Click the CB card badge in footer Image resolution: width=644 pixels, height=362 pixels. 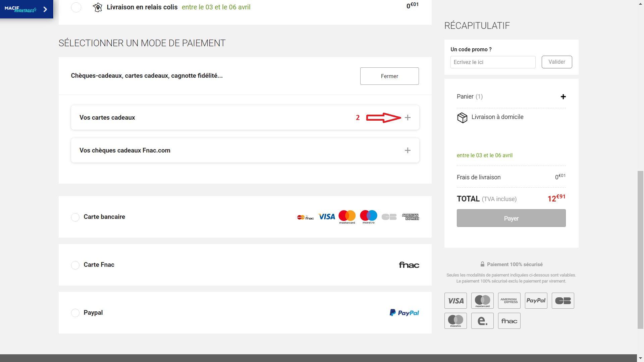[x=562, y=301]
